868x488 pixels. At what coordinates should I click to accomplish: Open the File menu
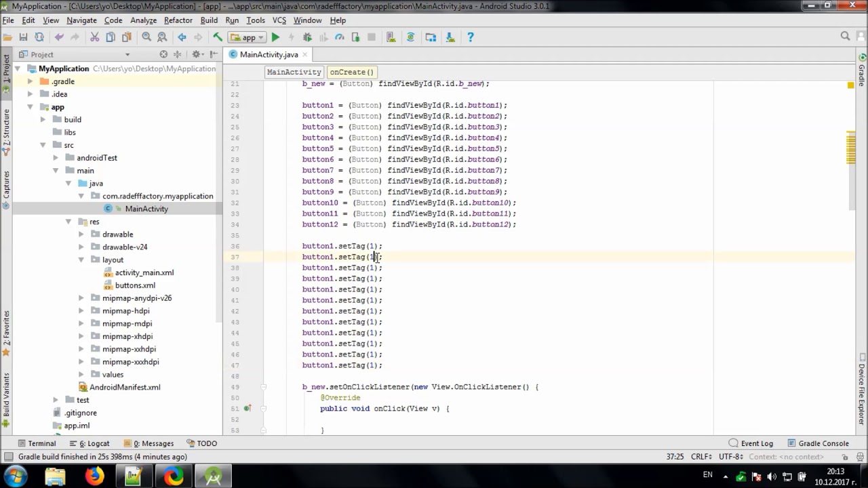coord(8,20)
